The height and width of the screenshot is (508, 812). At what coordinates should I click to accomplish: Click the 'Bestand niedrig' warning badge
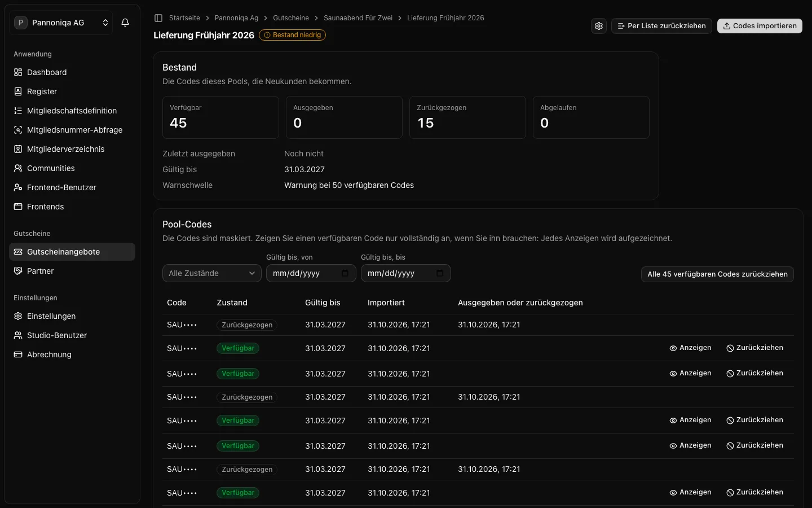point(292,35)
